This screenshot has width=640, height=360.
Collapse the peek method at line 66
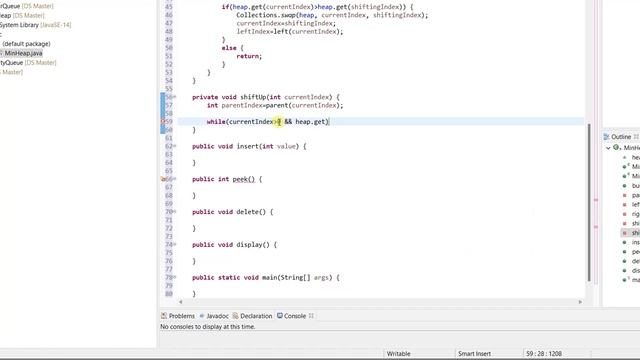click(175, 179)
